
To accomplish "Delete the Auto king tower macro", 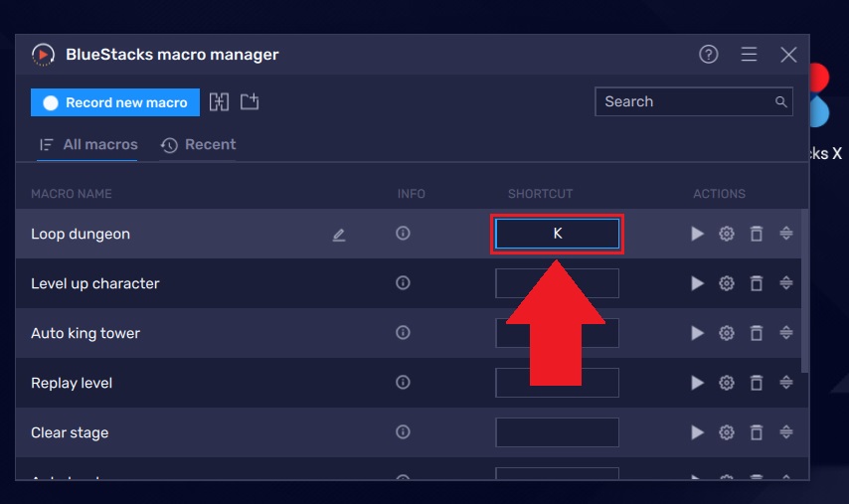I will 757,333.
